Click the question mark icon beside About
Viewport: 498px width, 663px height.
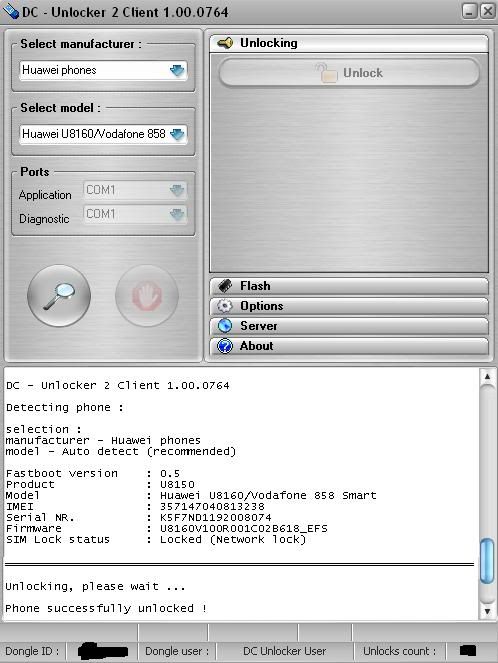(x=225, y=346)
